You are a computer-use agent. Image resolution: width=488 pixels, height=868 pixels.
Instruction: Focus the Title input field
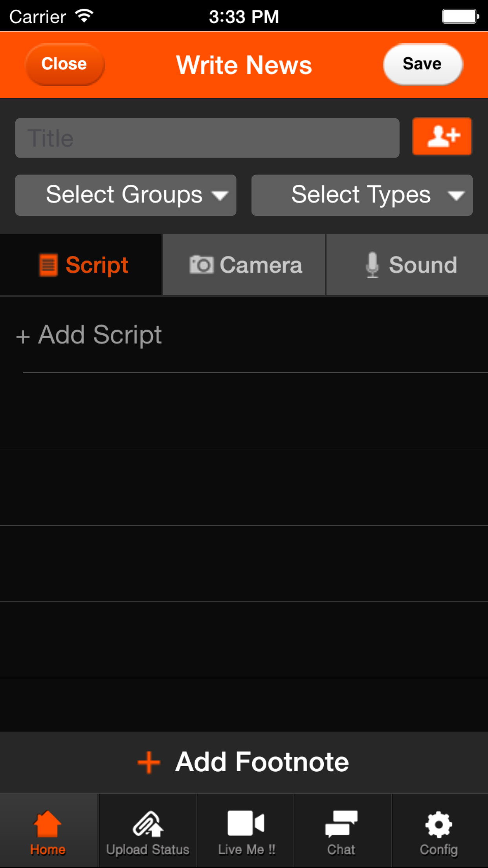[x=207, y=138]
